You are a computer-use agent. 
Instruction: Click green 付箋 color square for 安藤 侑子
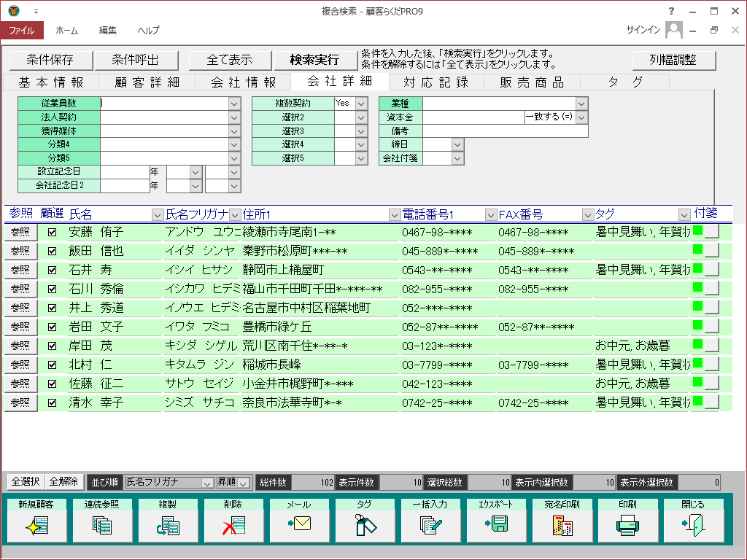(x=698, y=230)
